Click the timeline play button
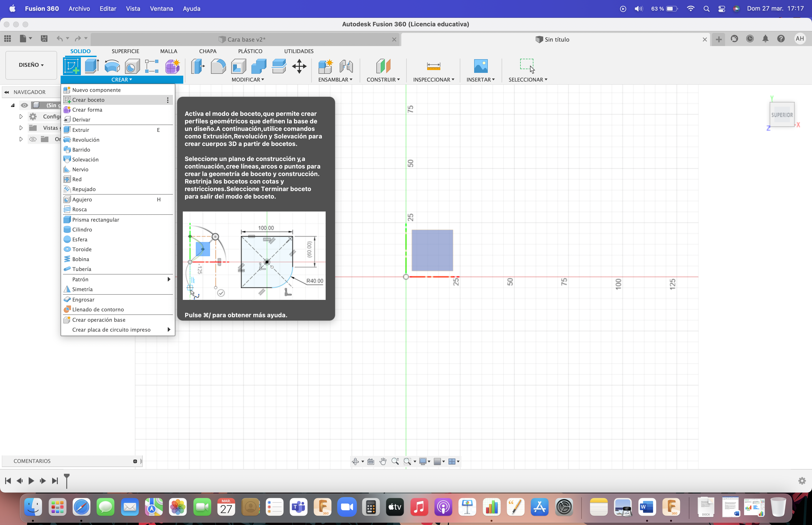812x525 pixels. pyautogui.click(x=31, y=481)
